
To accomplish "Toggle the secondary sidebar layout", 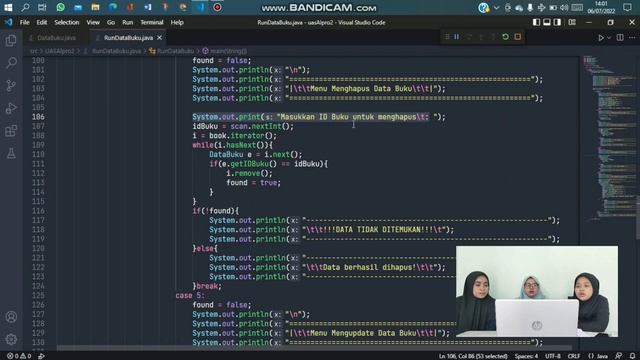I will click(557, 22).
